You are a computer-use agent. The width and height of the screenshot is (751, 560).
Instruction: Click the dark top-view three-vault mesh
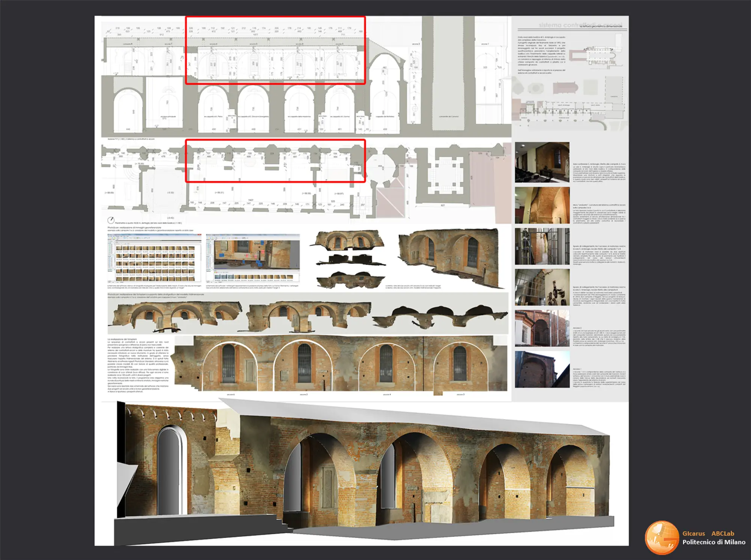click(439, 316)
